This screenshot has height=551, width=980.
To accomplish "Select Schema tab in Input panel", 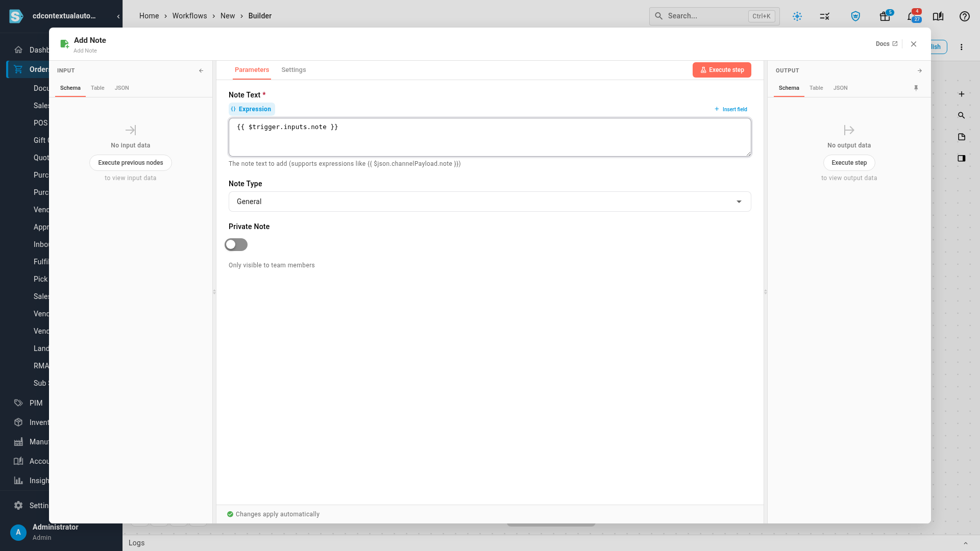I will click(x=70, y=88).
